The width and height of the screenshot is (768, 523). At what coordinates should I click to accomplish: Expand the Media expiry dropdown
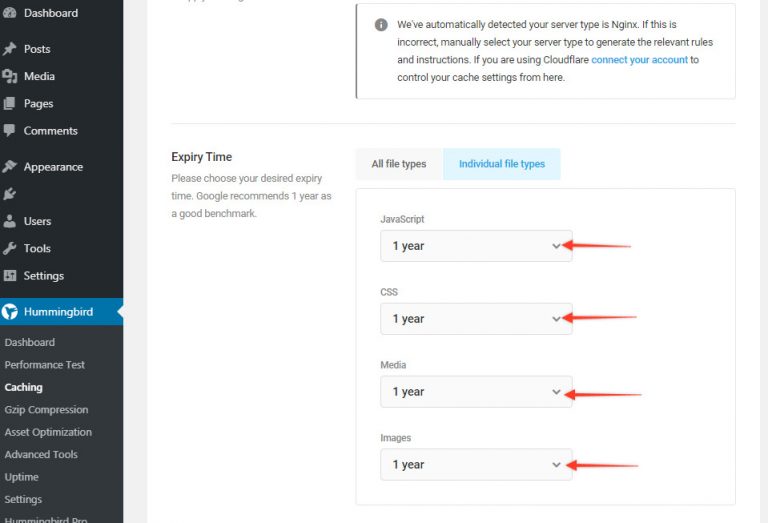(x=476, y=392)
